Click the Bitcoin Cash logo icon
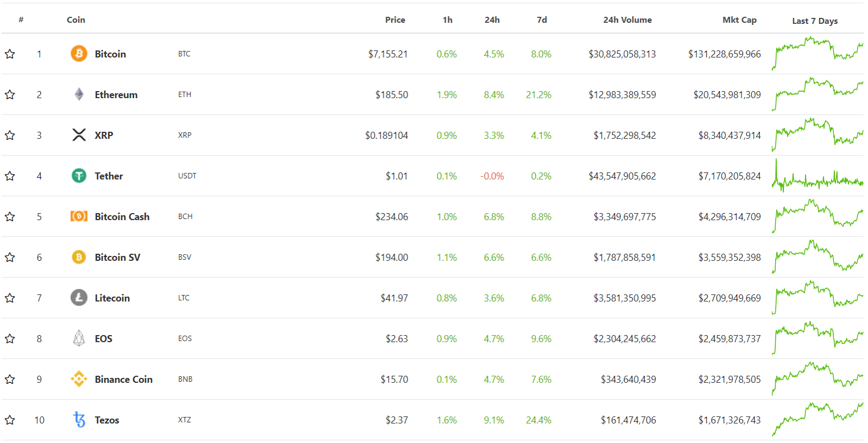868x443 pixels. [x=79, y=216]
